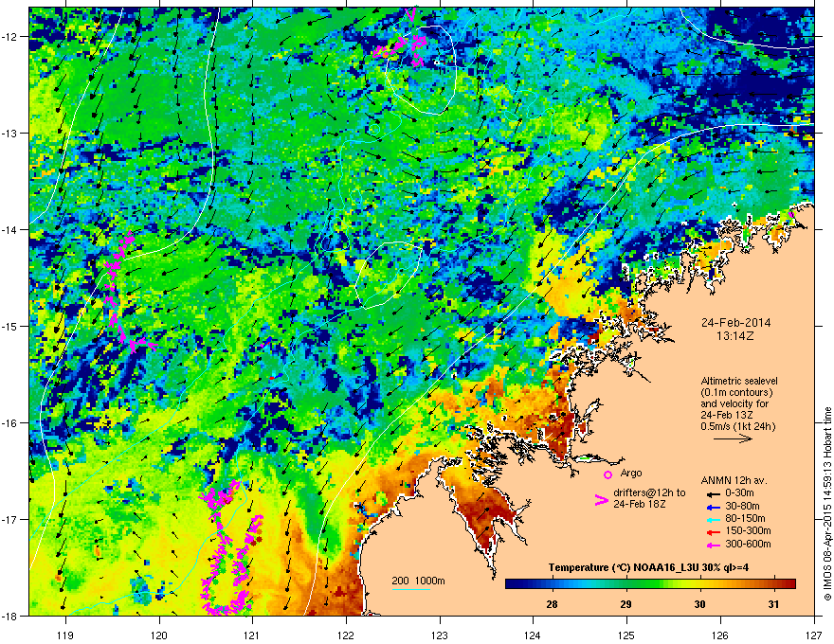
Task: Click the 0.5m/s velocity scale arrow
Action: point(733,438)
